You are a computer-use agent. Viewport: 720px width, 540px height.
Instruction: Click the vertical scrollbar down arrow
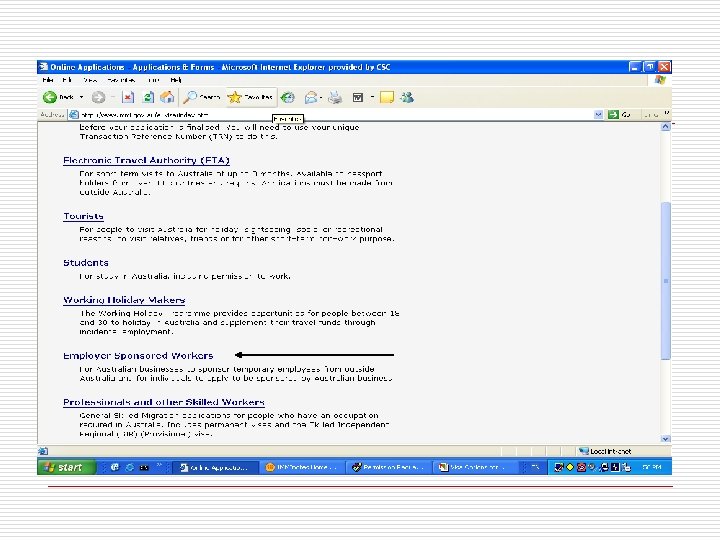(x=665, y=439)
